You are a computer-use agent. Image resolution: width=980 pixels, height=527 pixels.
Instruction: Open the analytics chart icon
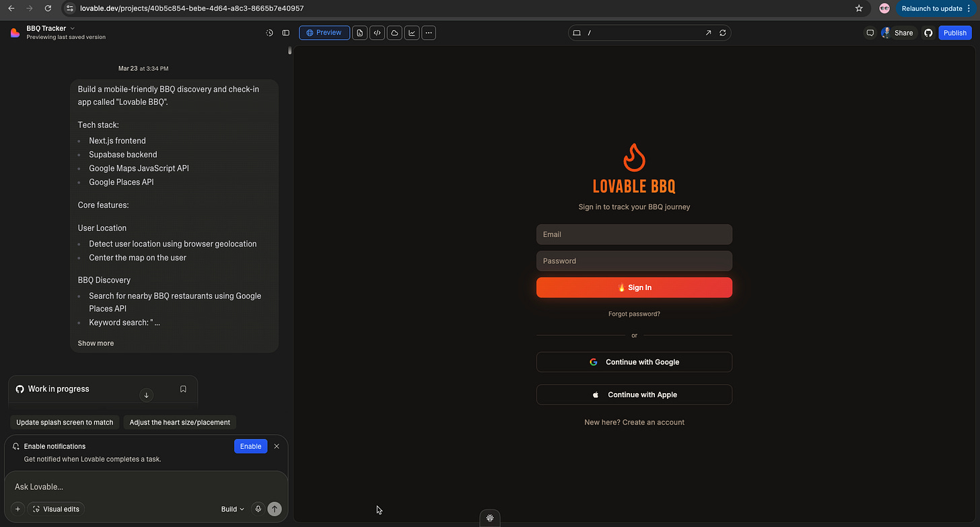click(411, 32)
